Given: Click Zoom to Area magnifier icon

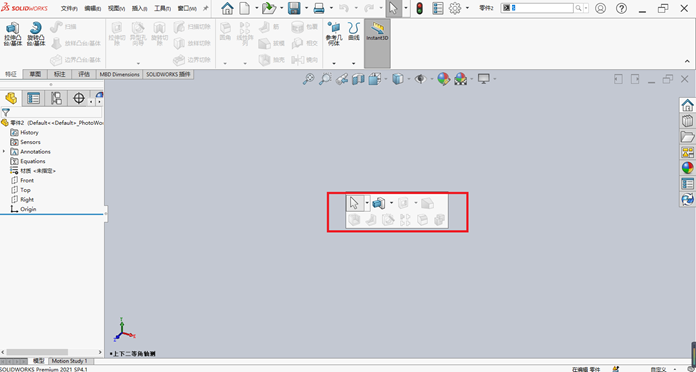Looking at the screenshot, I should coord(325,79).
